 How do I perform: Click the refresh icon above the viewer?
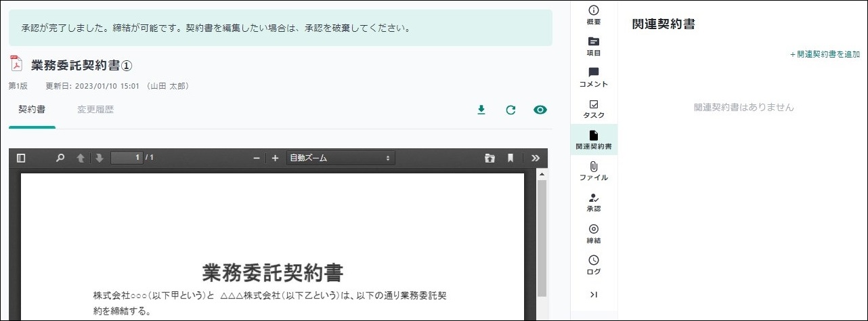(511, 110)
